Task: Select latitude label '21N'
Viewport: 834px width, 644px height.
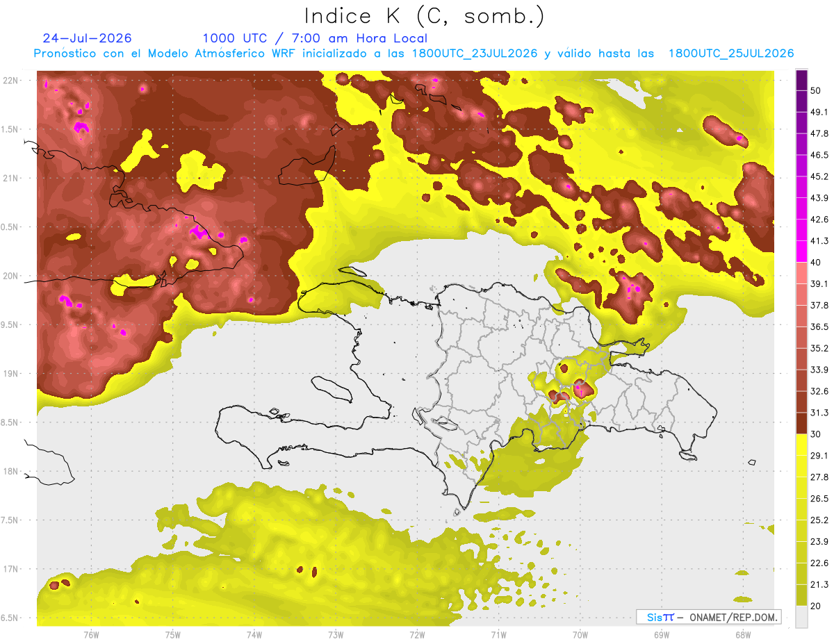Action: pos(11,178)
